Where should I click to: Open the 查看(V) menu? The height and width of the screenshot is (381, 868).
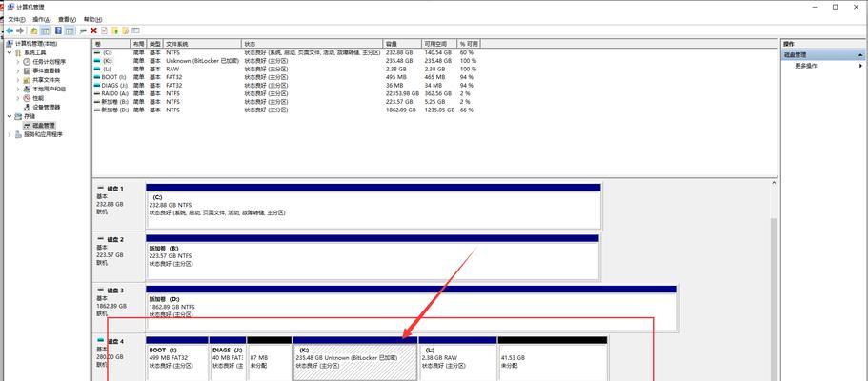point(67,19)
